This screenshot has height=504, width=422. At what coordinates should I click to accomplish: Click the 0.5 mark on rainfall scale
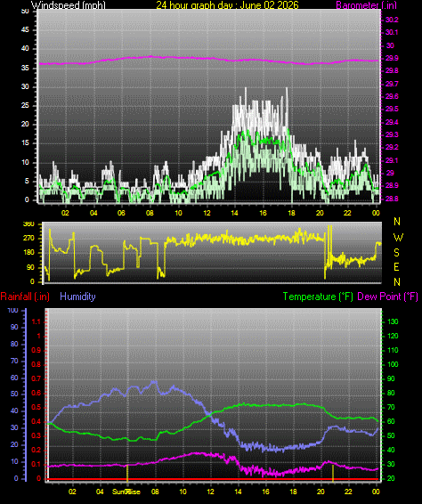37,407
